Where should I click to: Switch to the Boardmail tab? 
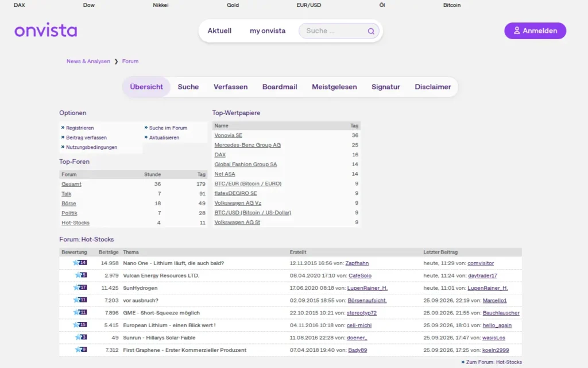click(280, 87)
